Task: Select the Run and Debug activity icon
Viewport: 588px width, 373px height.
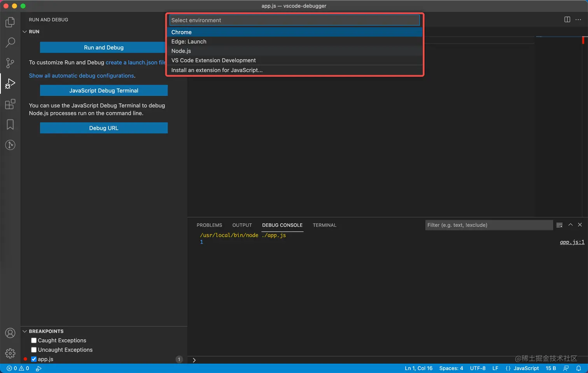Action: [10, 83]
